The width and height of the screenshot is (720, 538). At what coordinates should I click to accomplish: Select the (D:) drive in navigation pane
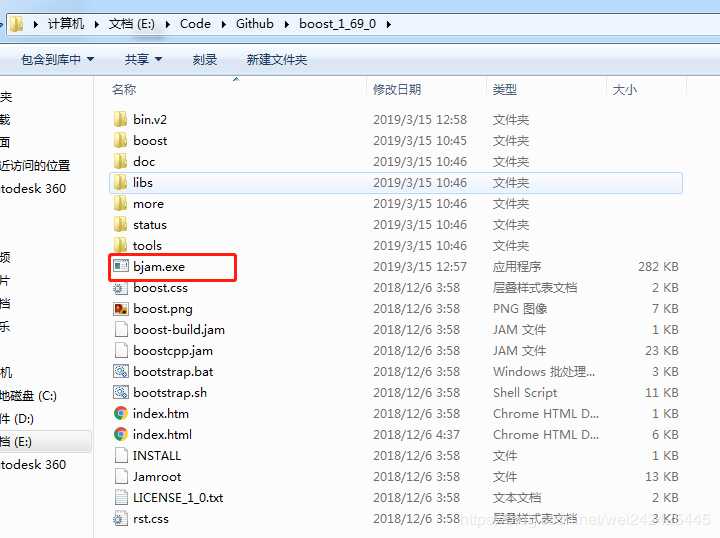click(17, 419)
